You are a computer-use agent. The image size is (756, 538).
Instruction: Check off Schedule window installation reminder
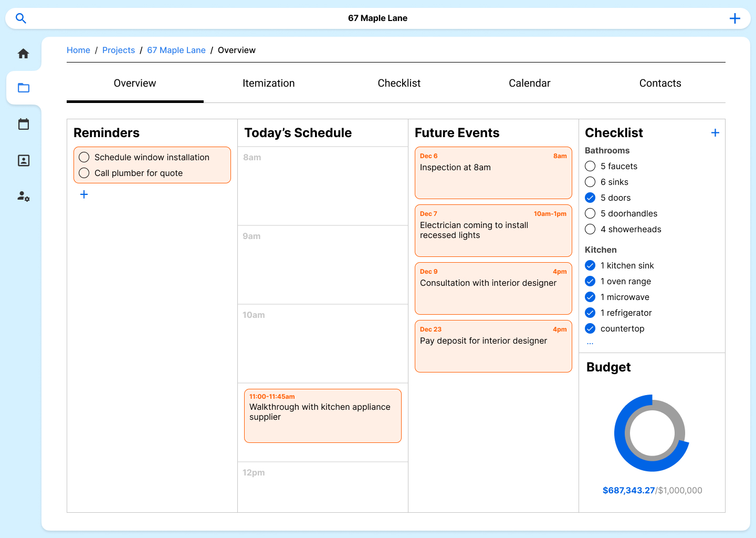click(84, 157)
